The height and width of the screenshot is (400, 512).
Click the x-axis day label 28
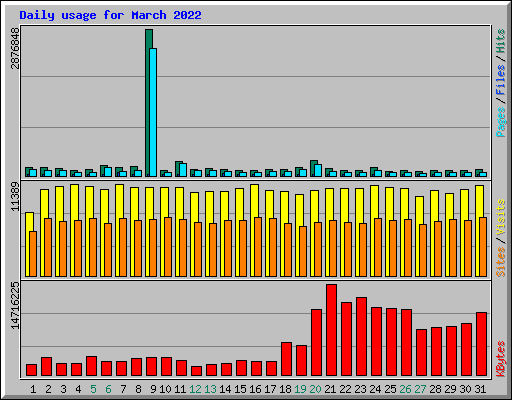435,389
